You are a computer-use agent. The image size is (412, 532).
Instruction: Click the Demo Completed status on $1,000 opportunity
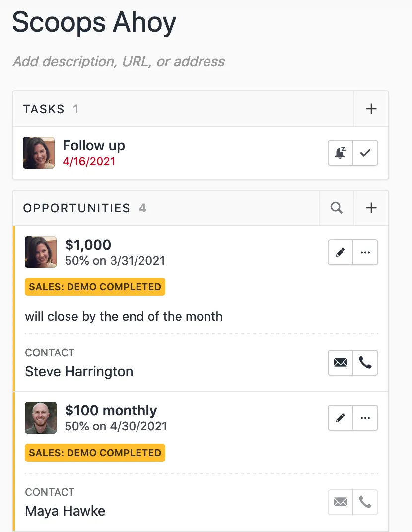point(95,287)
